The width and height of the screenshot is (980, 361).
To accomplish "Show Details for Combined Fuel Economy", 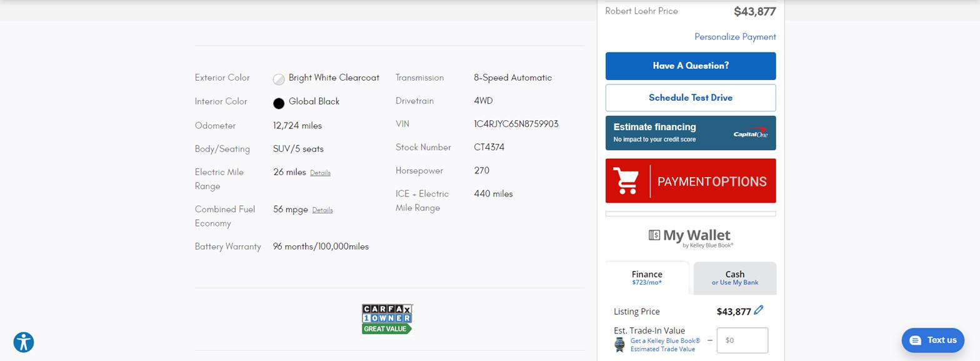I will (322, 210).
